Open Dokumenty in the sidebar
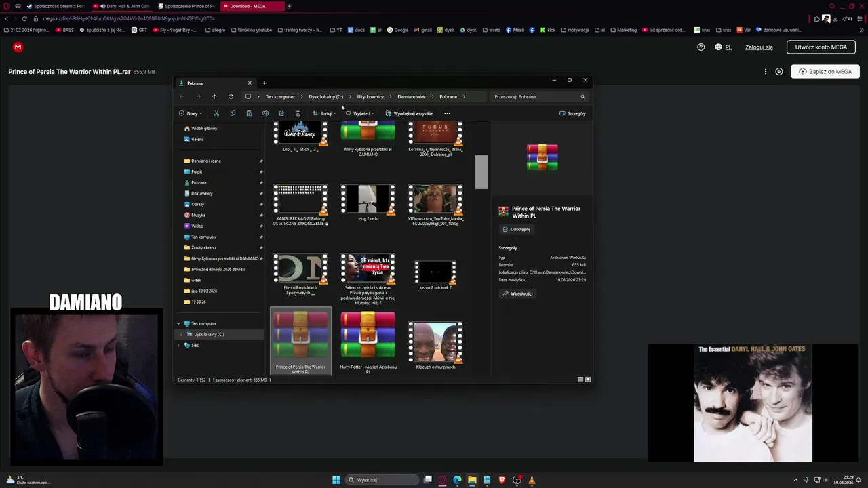Screen dimensions: 868x488 click(201, 193)
